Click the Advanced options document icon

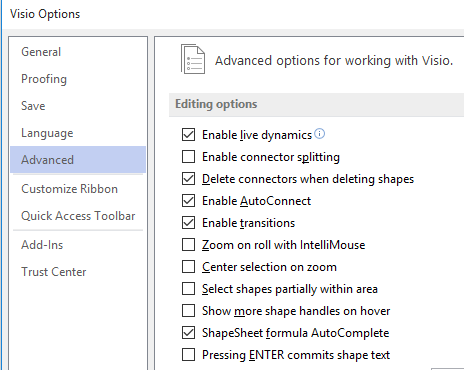click(x=193, y=59)
